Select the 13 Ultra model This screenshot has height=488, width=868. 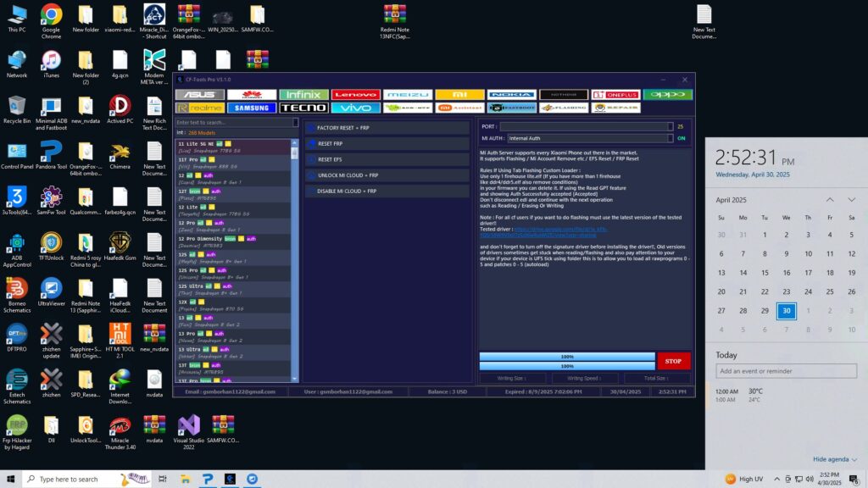click(x=233, y=352)
